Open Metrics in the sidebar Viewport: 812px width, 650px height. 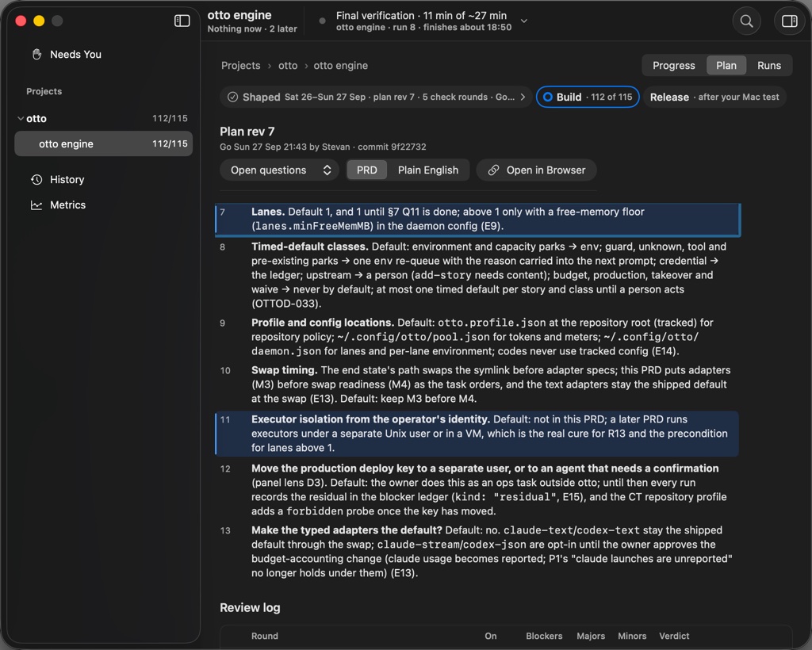[104, 205]
